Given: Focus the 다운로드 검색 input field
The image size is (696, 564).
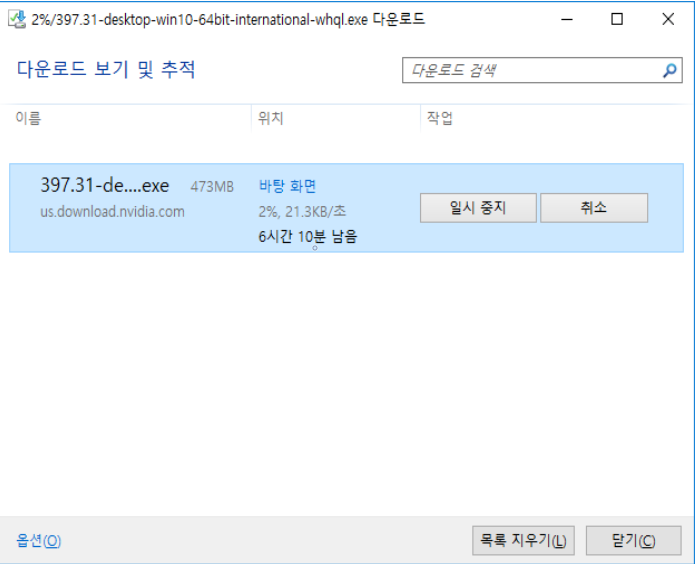Looking at the screenshot, I should click(x=542, y=70).
